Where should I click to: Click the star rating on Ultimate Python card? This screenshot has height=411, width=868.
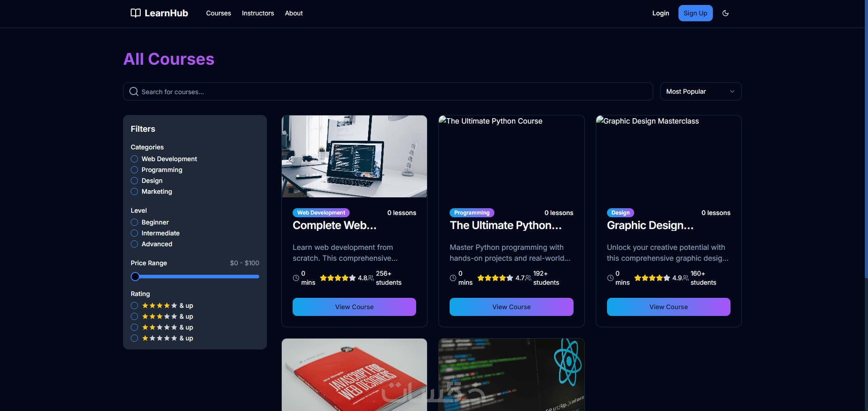pos(495,278)
